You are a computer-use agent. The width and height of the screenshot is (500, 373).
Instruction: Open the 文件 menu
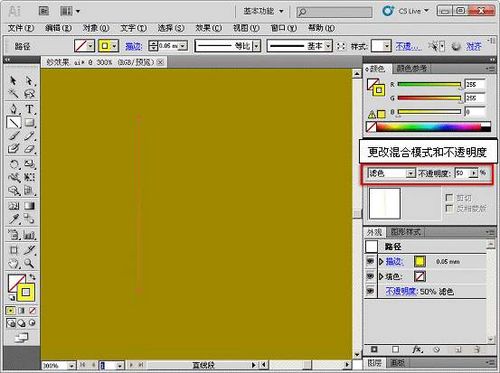[x=21, y=28]
